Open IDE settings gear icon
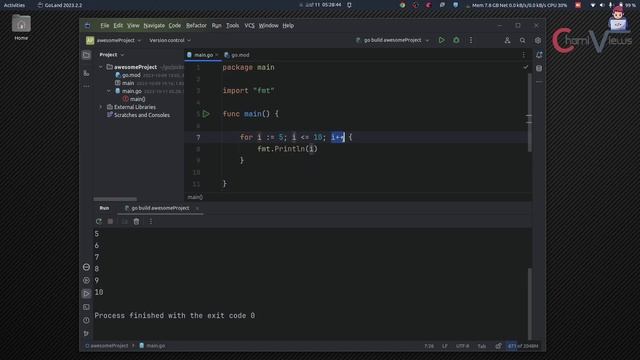 (538, 40)
